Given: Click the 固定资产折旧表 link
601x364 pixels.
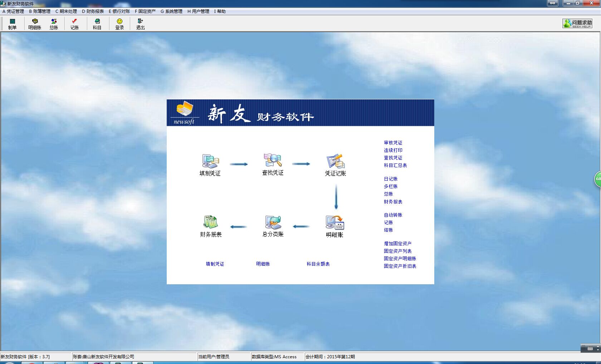Looking at the screenshot, I should pyautogui.click(x=400, y=266).
